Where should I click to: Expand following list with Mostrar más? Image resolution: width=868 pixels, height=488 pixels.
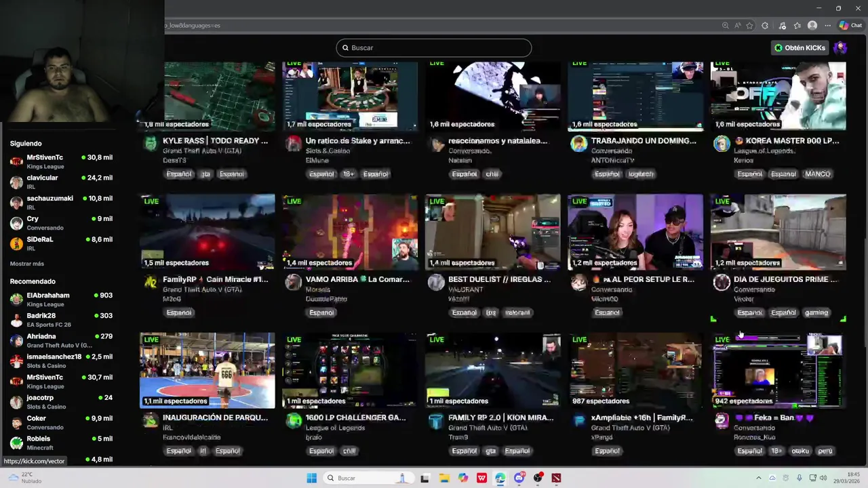[27, 264]
